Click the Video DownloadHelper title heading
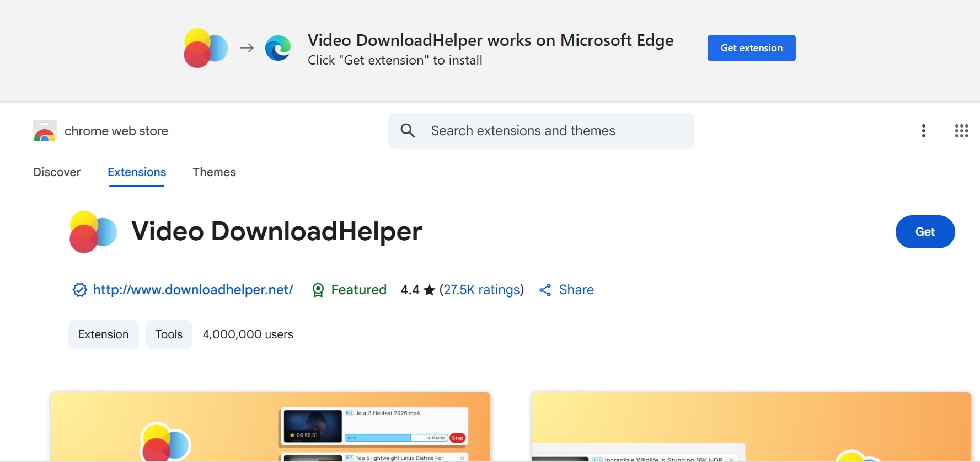The image size is (980, 462). [x=277, y=231]
